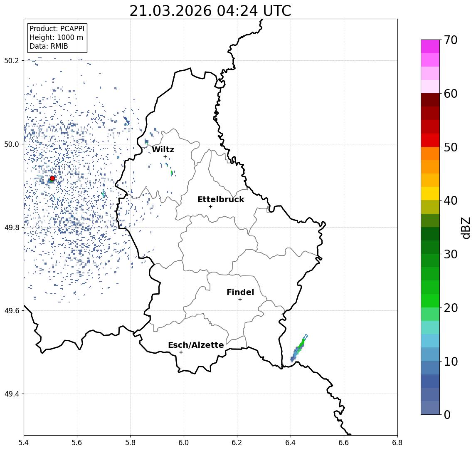Click the title '21.03.2026 04:24 UTC'
Viewport: 476px width, 451px height.
click(210, 11)
